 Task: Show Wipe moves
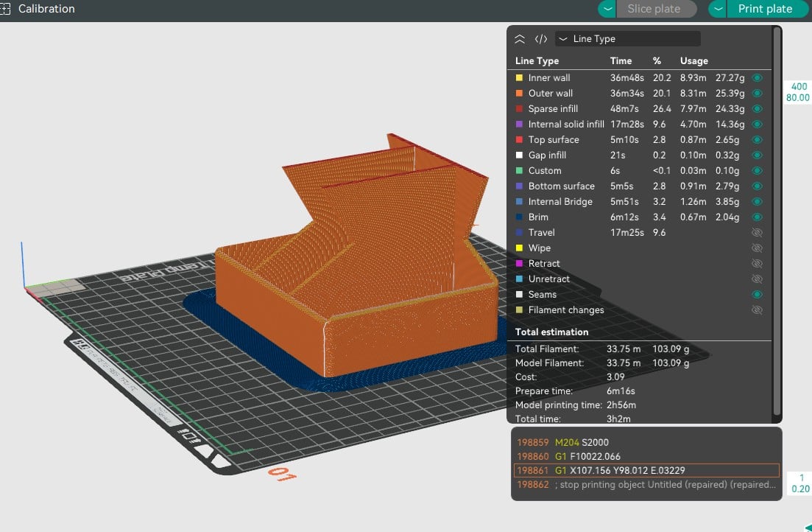click(x=757, y=248)
